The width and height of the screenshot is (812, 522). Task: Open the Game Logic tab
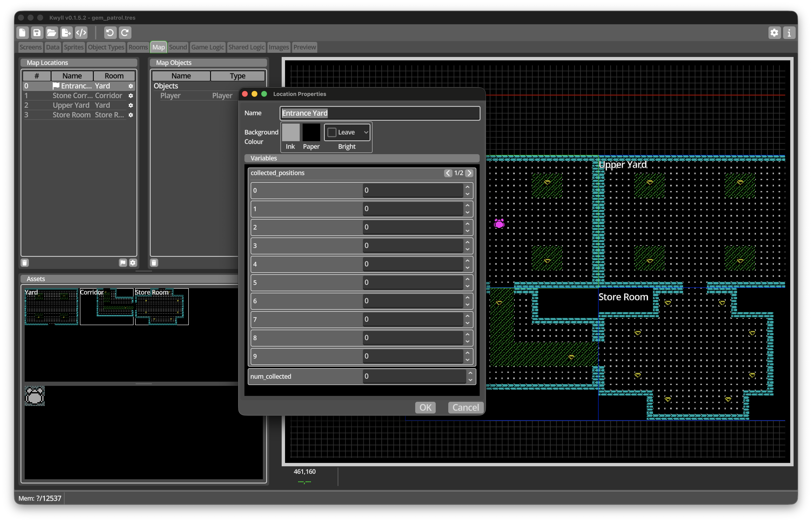tap(208, 47)
